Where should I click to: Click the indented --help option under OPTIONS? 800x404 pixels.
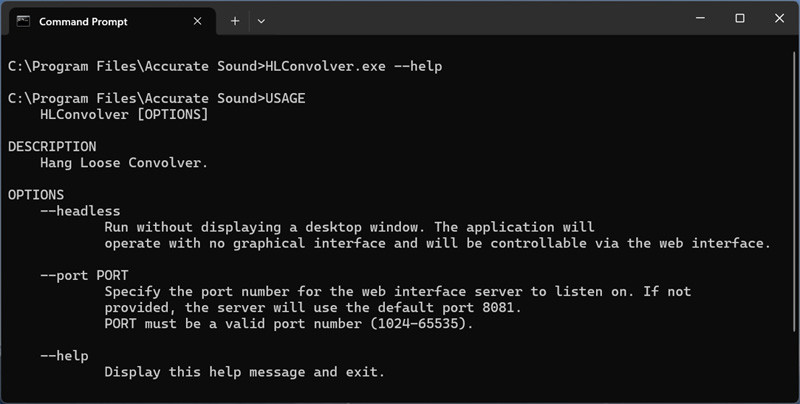(64, 355)
